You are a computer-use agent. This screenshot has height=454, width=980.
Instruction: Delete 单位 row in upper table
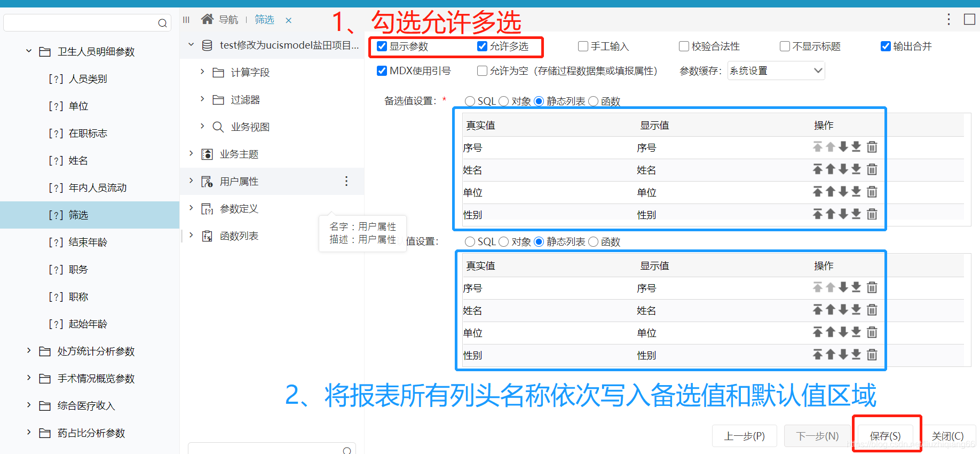point(872,192)
